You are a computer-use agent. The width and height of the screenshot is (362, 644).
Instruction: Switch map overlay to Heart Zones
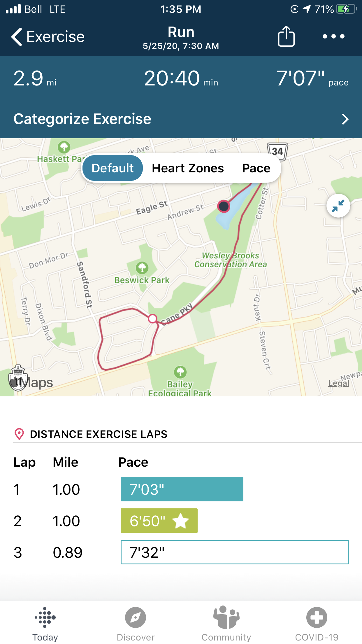[187, 168]
